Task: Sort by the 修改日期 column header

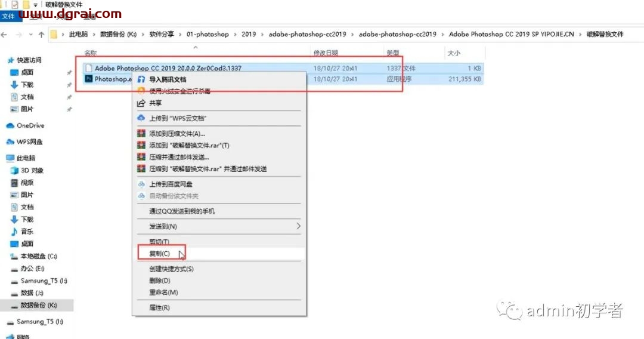Action: (326, 53)
